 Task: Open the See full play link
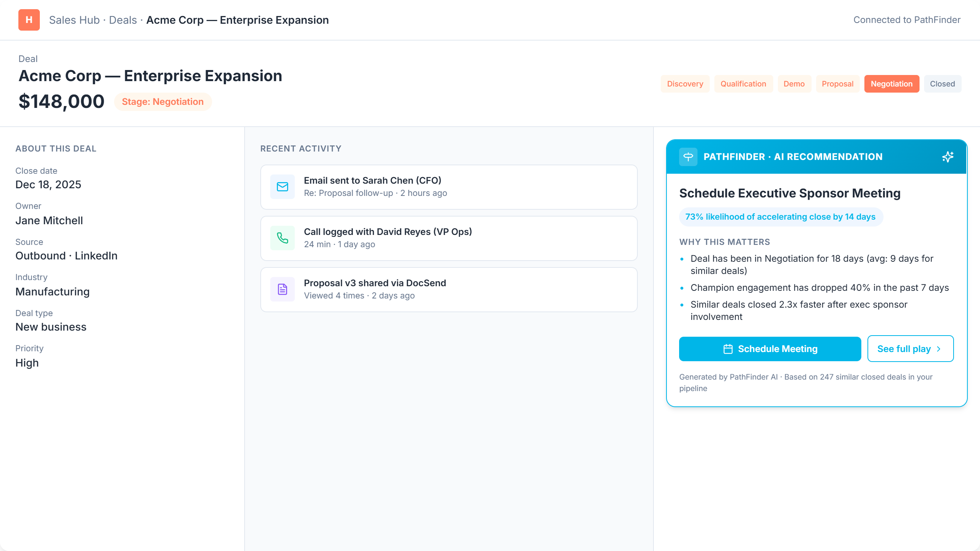[x=910, y=349]
